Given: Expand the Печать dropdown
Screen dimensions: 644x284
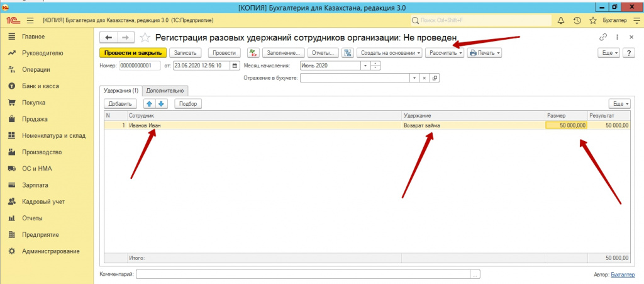Looking at the screenshot, I should (484, 53).
